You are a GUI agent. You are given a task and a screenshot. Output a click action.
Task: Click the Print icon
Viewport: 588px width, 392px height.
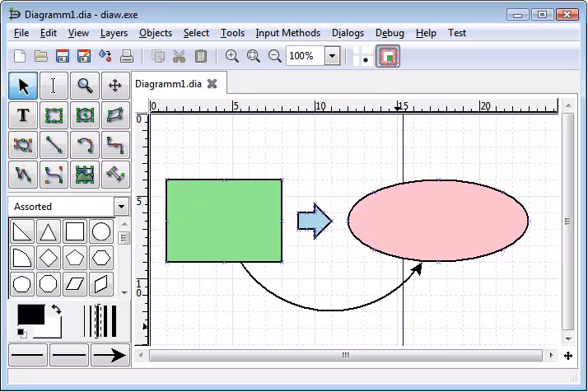coord(126,56)
